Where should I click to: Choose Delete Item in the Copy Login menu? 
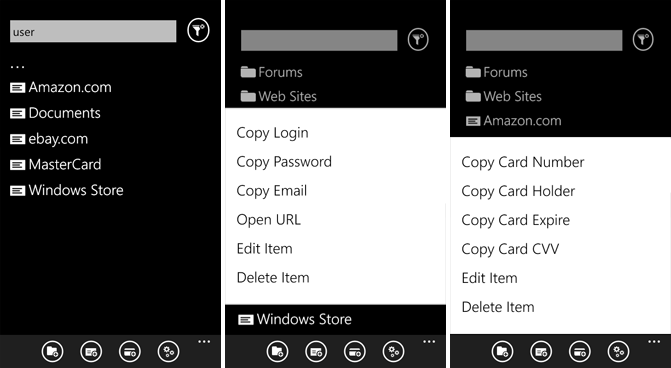273,278
